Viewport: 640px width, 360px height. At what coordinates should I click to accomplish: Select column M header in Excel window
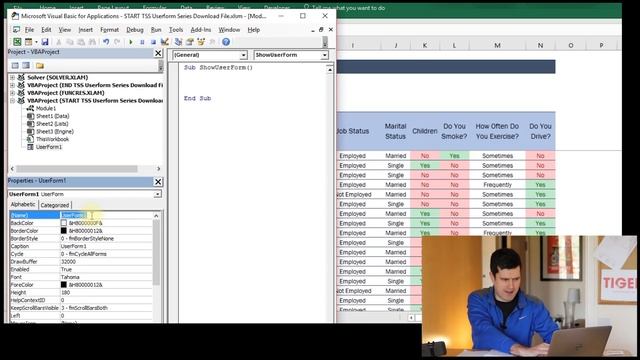(497, 45)
